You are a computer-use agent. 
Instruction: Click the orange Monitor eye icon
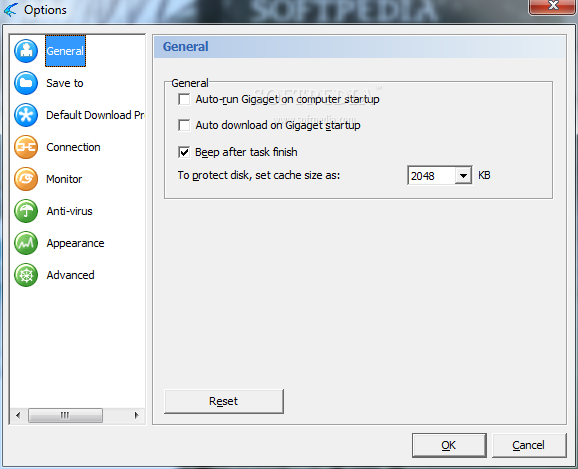(x=26, y=179)
